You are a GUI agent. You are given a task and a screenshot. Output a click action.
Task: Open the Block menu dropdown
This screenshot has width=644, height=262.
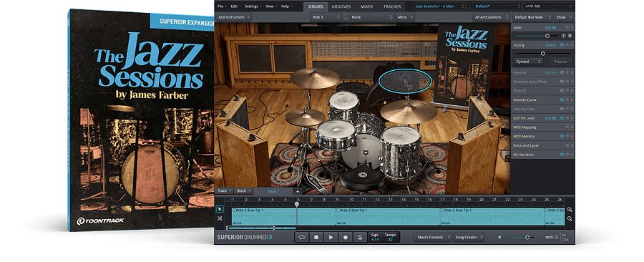[x=243, y=191]
